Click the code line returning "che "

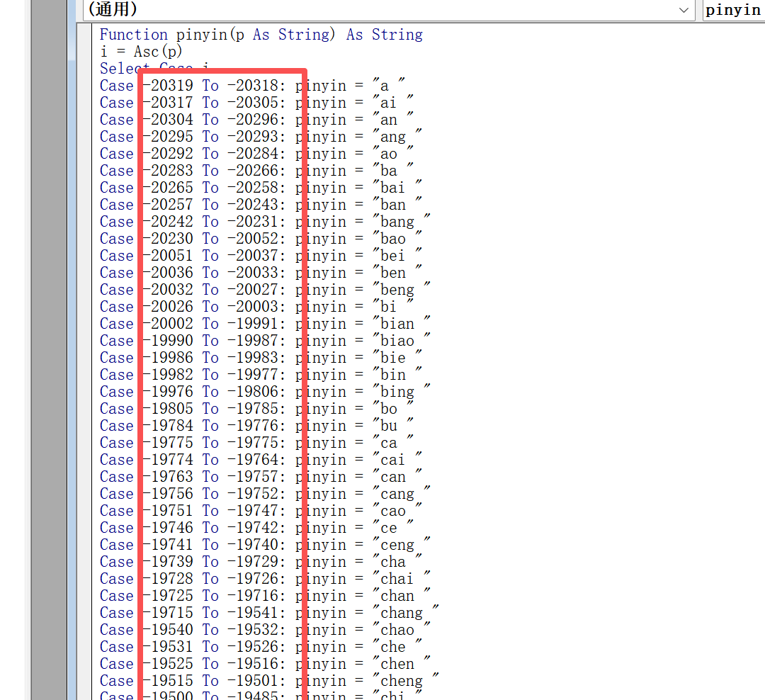(x=261, y=648)
